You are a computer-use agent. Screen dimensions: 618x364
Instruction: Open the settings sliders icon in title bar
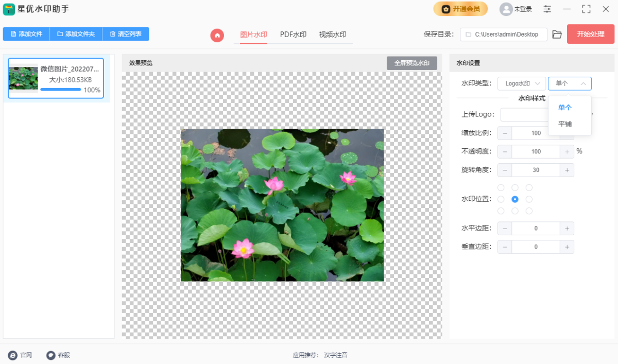point(547,9)
